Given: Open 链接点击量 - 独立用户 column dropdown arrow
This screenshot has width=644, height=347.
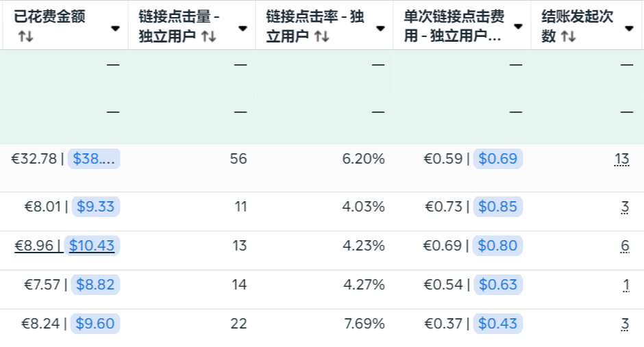Looking at the screenshot, I should (x=243, y=28).
